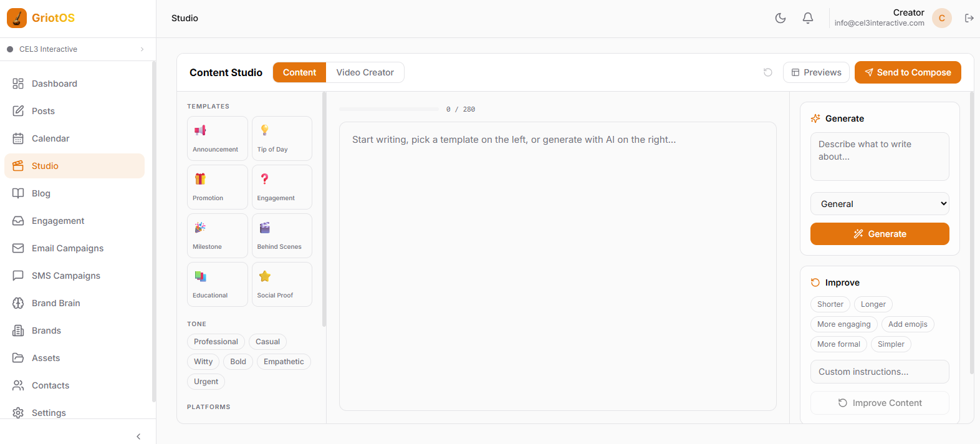
Task: Enable the Witty tone option
Action: pyautogui.click(x=203, y=362)
